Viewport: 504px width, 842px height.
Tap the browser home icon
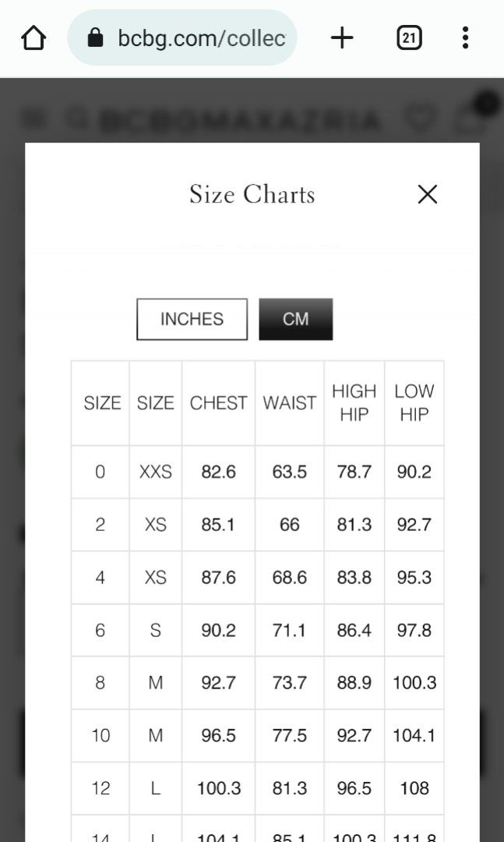point(33,38)
